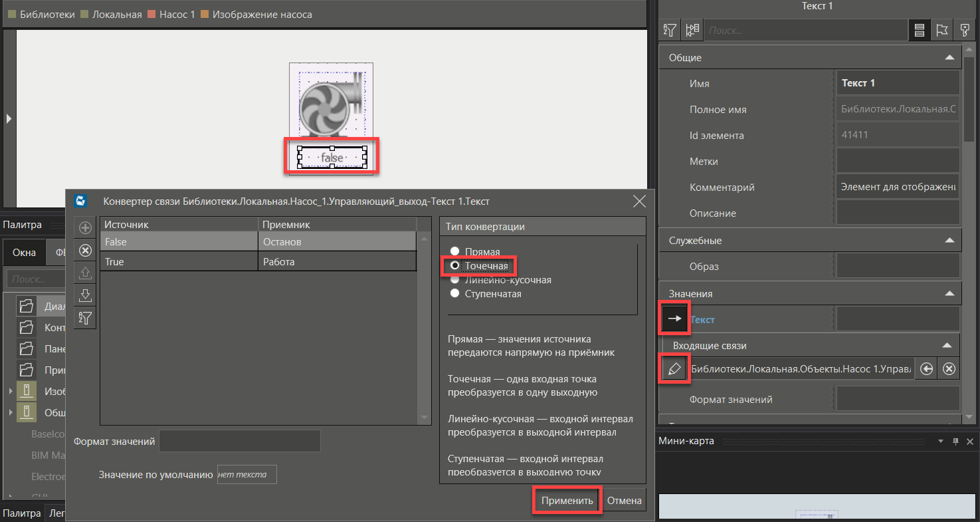Open the Насос 1 breadcrumb item
This screenshot has width=980, height=522.
pyautogui.click(x=177, y=14)
